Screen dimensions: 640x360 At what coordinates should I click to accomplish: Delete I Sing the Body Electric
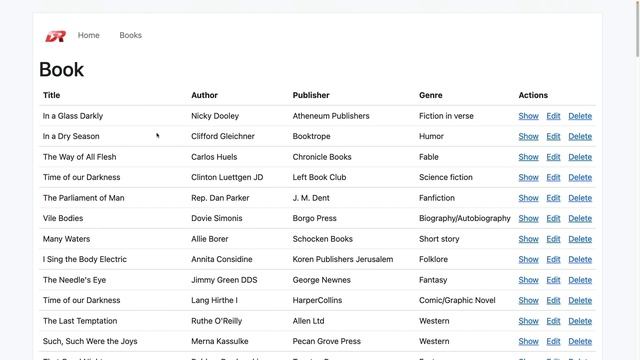(x=580, y=259)
